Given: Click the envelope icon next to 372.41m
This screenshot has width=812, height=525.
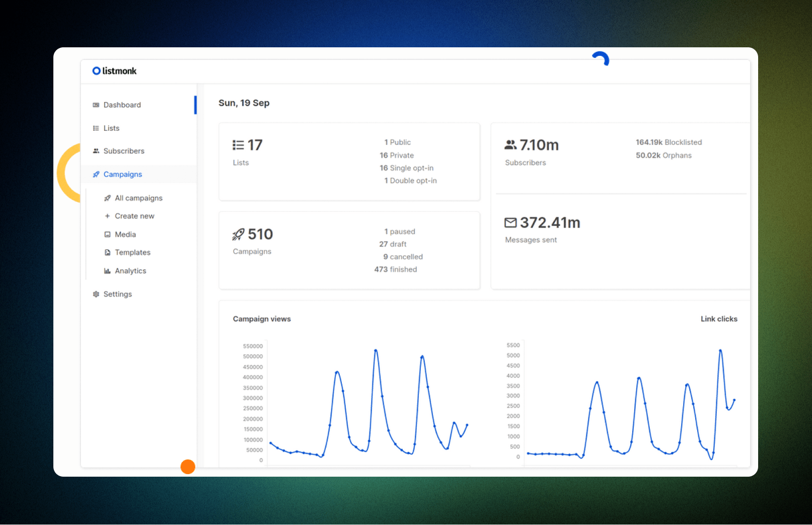Looking at the screenshot, I should click(x=510, y=222).
